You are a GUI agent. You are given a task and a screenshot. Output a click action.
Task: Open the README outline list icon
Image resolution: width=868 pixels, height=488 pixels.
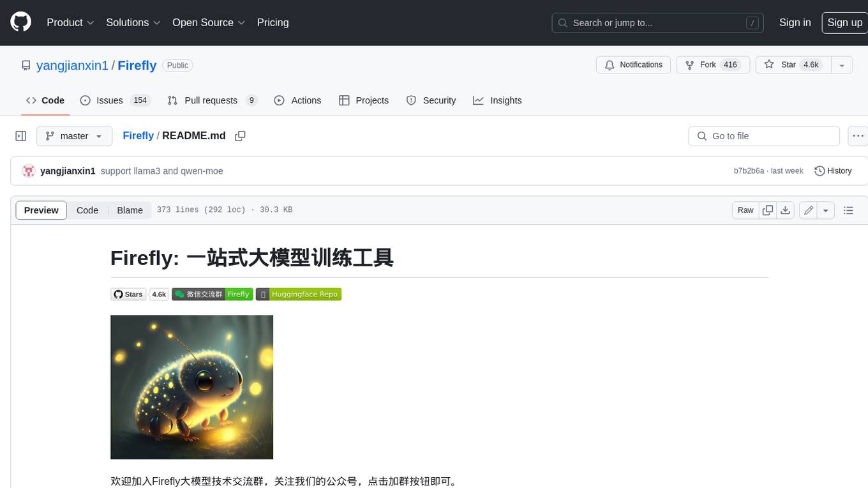848,210
